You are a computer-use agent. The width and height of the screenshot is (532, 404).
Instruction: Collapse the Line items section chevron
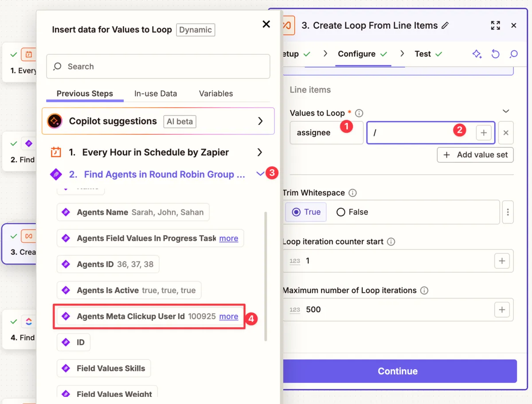(505, 111)
